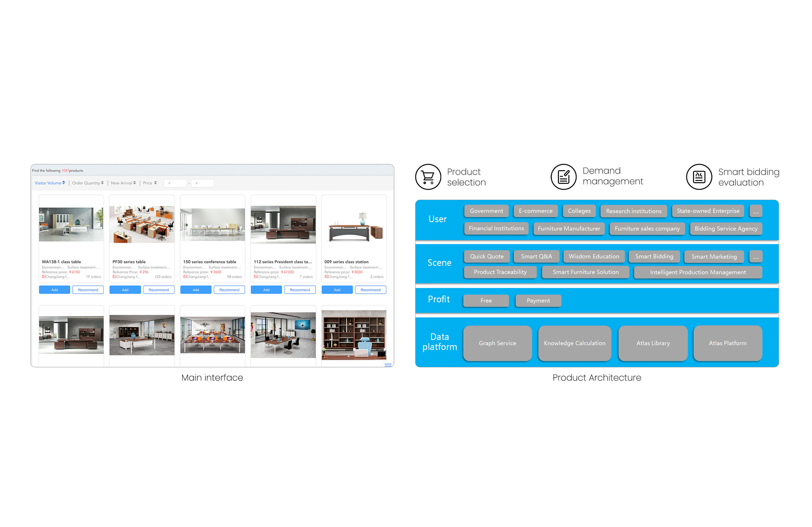
Task: Select Payment in the Profit row
Action: click(x=538, y=301)
